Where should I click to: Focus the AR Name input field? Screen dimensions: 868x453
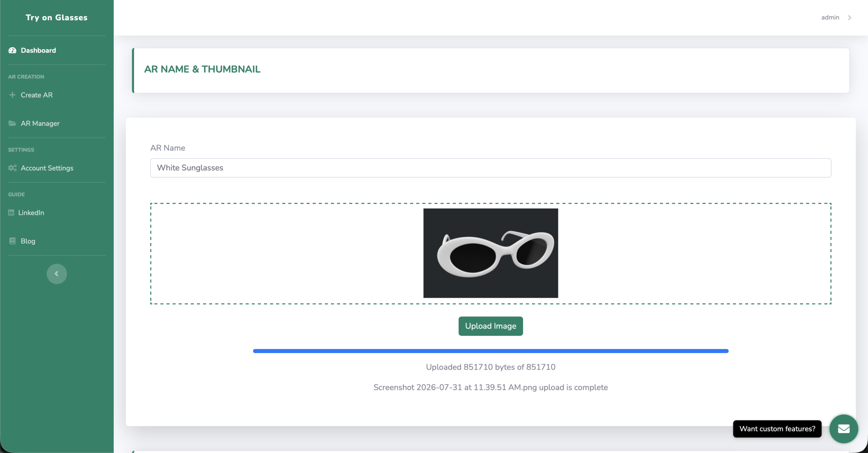(491, 168)
